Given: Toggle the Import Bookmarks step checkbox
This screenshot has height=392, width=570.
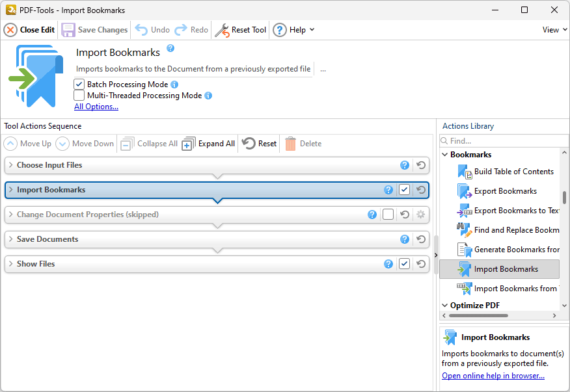Looking at the screenshot, I should coord(404,190).
